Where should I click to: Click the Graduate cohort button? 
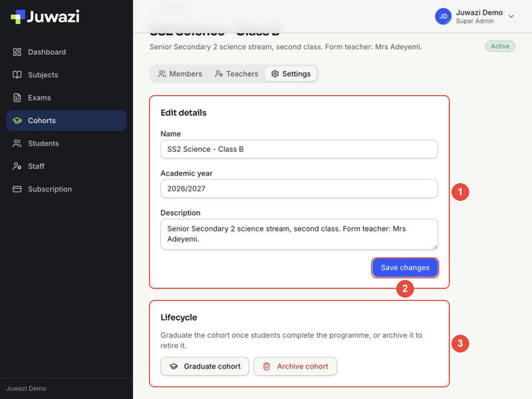tap(205, 366)
